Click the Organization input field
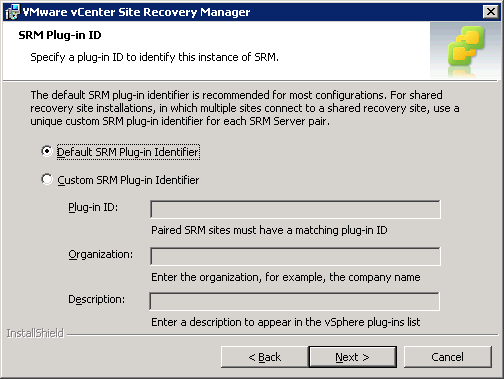 point(295,256)
